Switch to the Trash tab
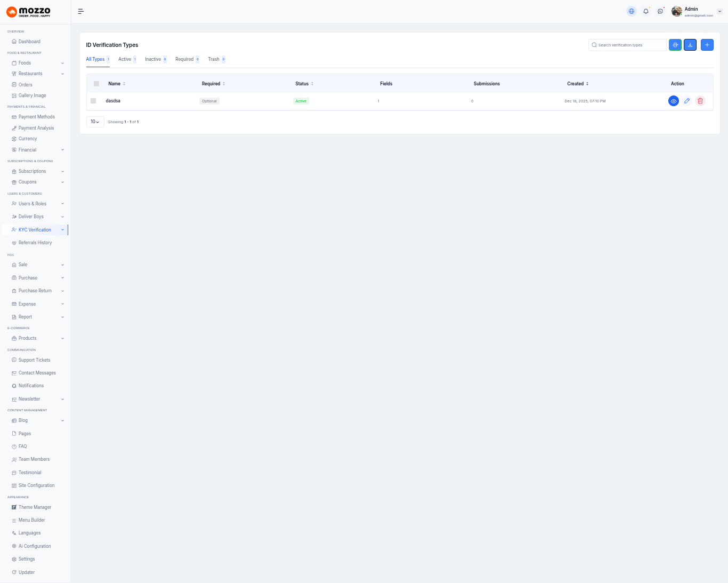 (x=214, y=59)
